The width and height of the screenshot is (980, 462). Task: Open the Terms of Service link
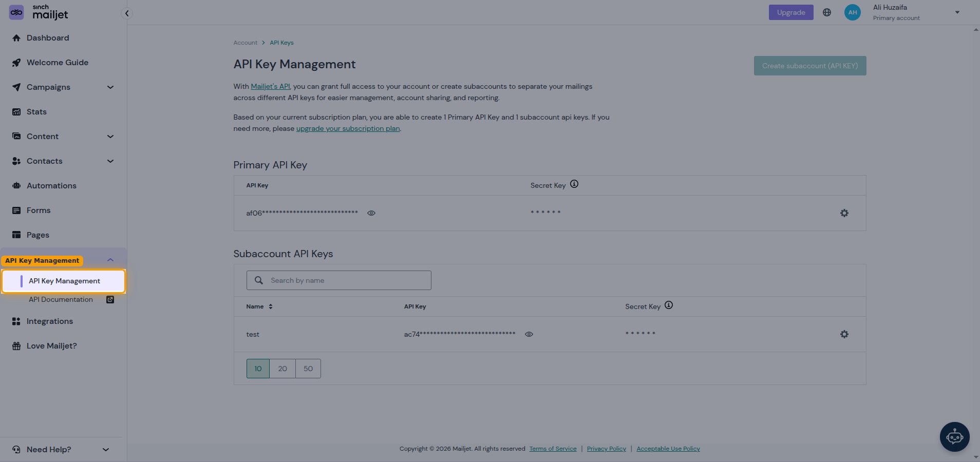tap(553, 449)
